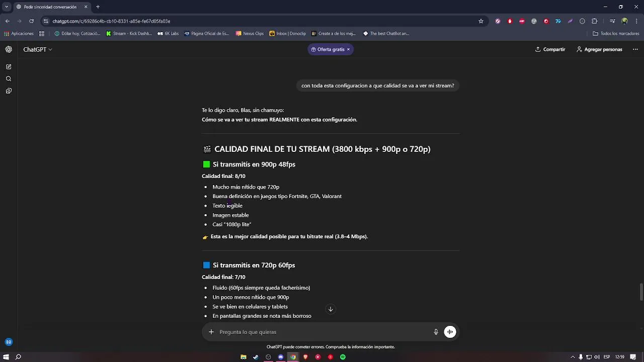Open the red hand ad blocker extension
Viewport: 644px width, 362px height.
click(x=510, y=21)
